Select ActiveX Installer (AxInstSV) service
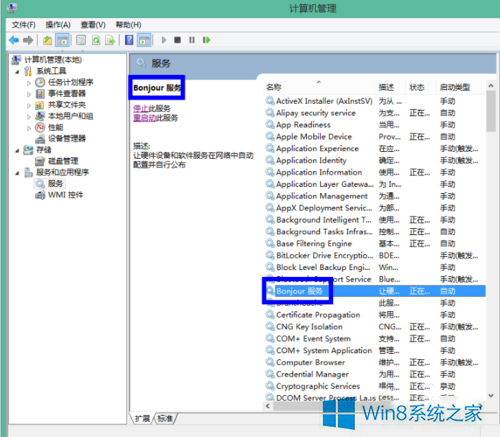 pos(375,101)
